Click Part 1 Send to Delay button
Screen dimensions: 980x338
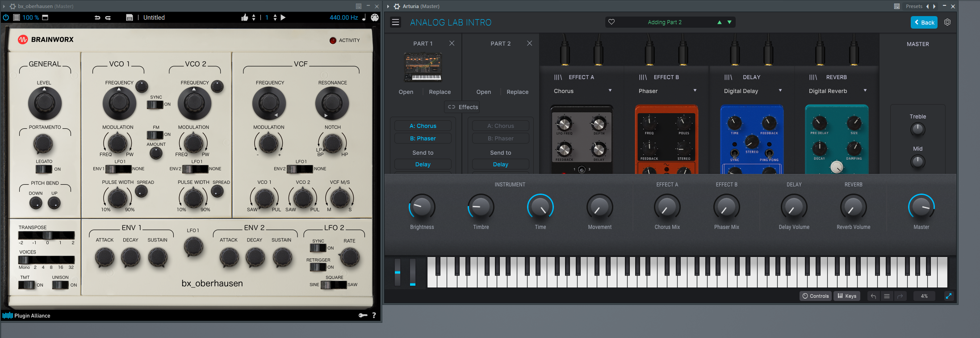tap(423, 165)
